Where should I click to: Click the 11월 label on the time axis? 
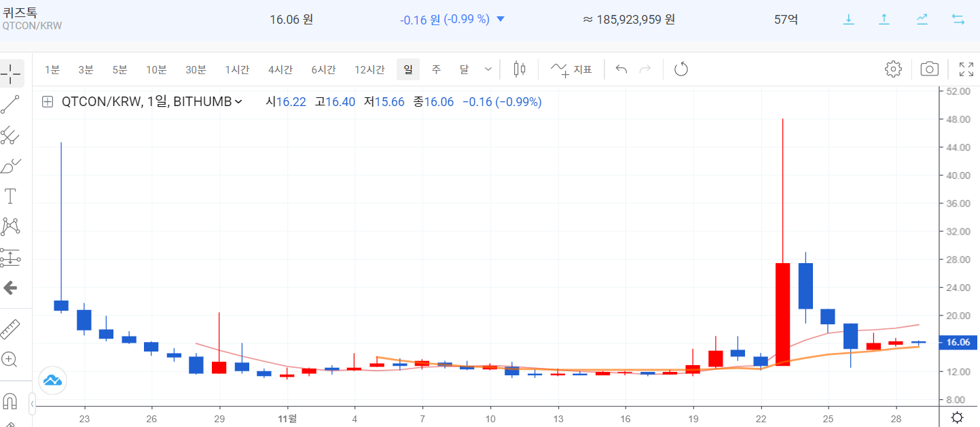coord(288,418)
